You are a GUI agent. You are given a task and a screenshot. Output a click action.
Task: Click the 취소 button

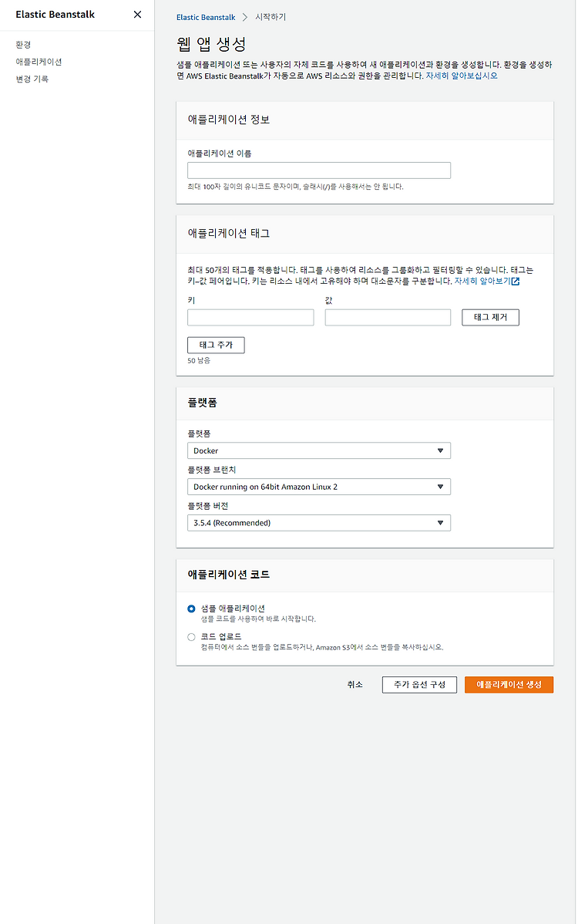(355, 685)
